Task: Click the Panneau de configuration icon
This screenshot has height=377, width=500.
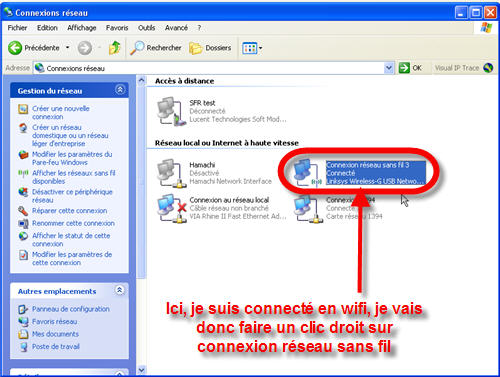Action: pyautogui.click(x=23, y=309)
